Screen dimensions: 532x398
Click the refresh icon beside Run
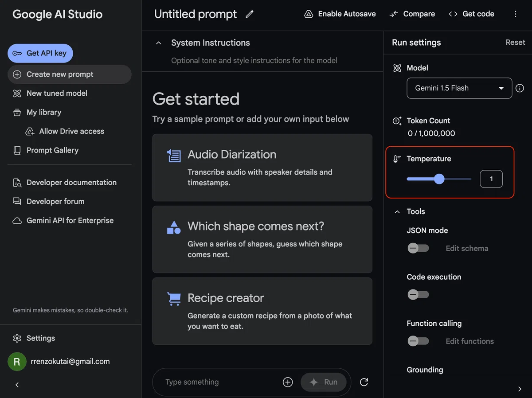364,382
